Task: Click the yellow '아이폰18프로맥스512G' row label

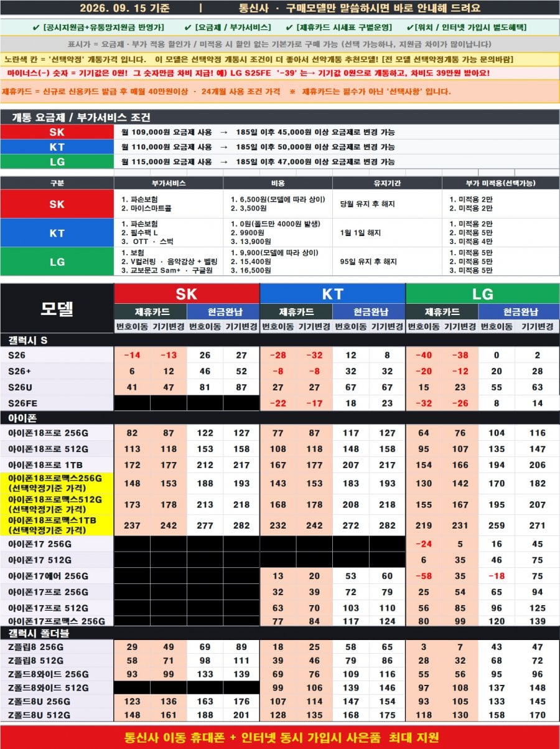Action: point(57,504)
